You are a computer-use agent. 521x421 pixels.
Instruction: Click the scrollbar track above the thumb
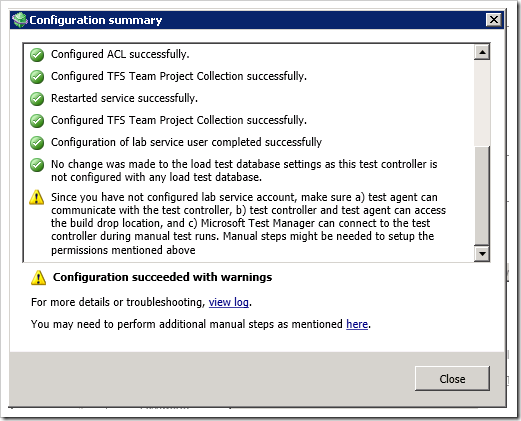pos(482,103)
